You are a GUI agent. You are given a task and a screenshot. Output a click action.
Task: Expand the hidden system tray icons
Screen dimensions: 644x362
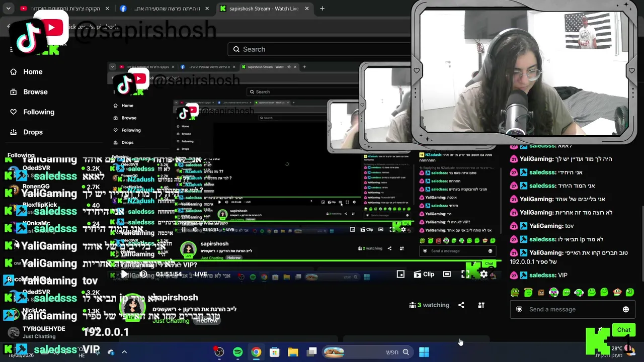point(124,352)
